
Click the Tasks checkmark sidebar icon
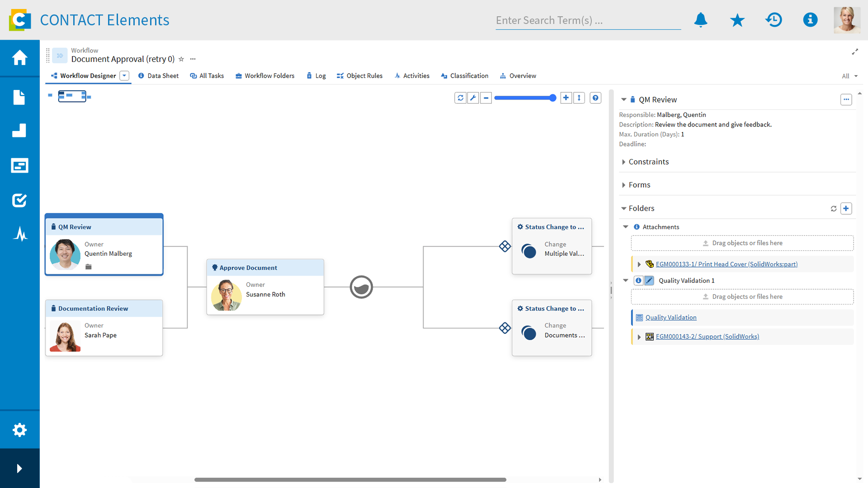tap(19, 200)
